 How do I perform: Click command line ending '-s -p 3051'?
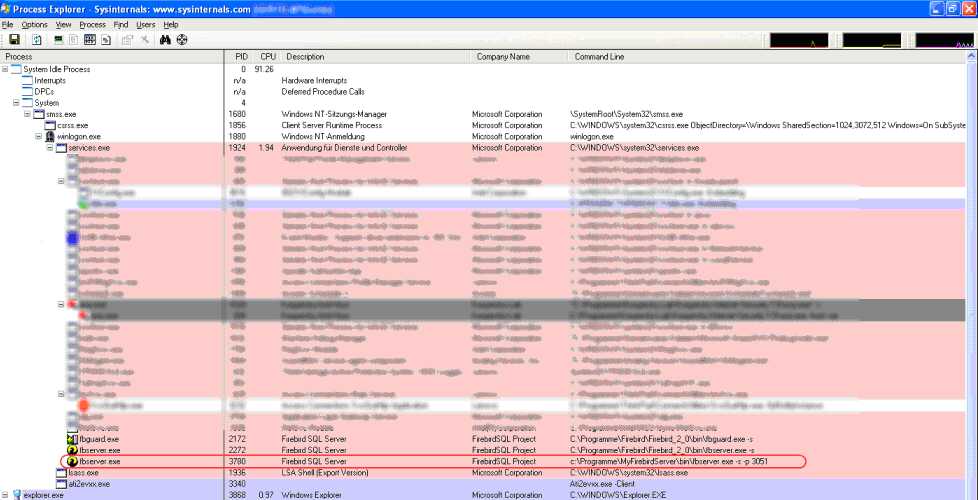(x=669, y=462)
